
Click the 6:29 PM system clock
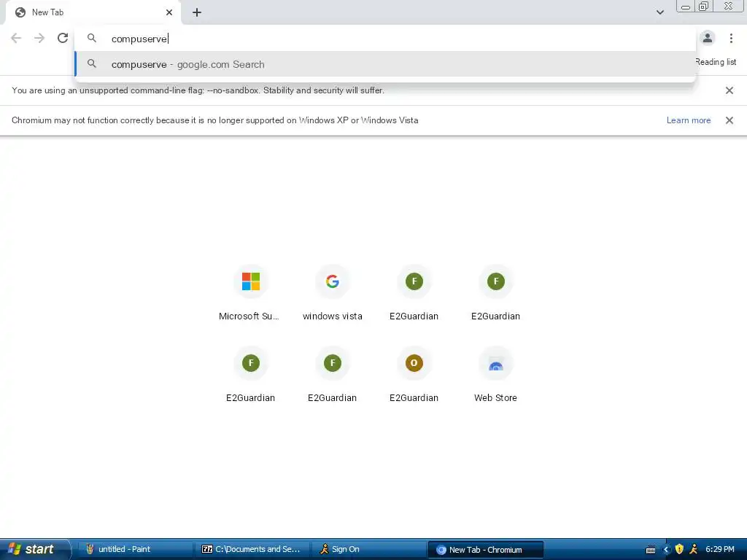pyautogui.click(x=719, y=550)
